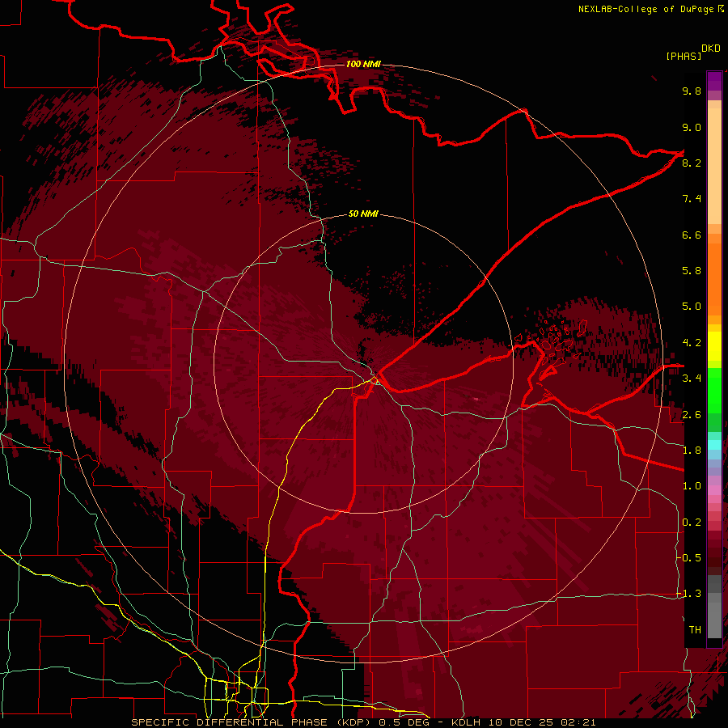The width and height of the screenshot is (728, 728).
Task: Click the purple segment of the color bar
Action: (x=714, y=81)
